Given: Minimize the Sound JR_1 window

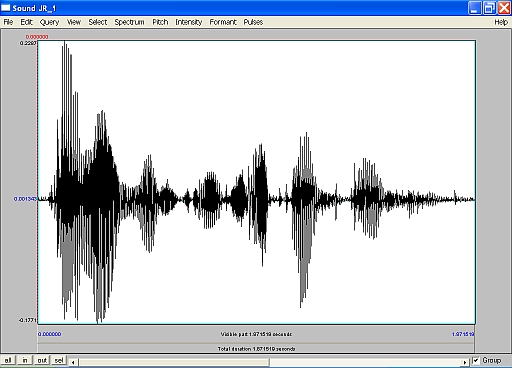Looking at the screenshot, I should (475, 8).
